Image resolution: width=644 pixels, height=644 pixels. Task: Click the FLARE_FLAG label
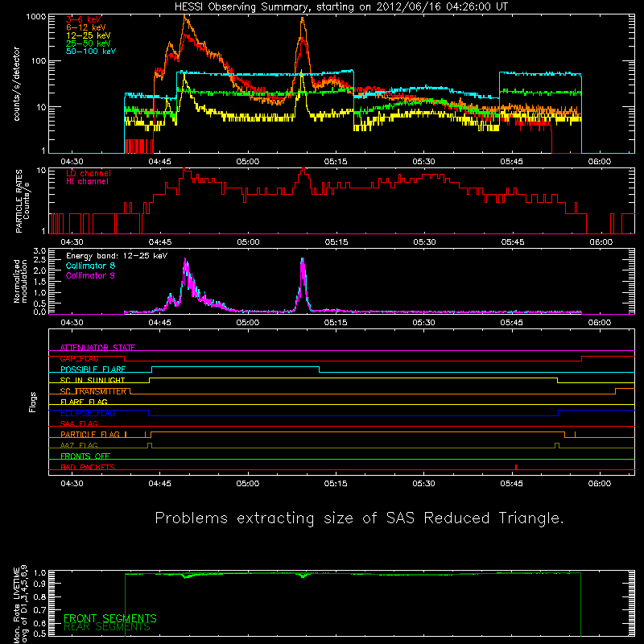(84, 402)
